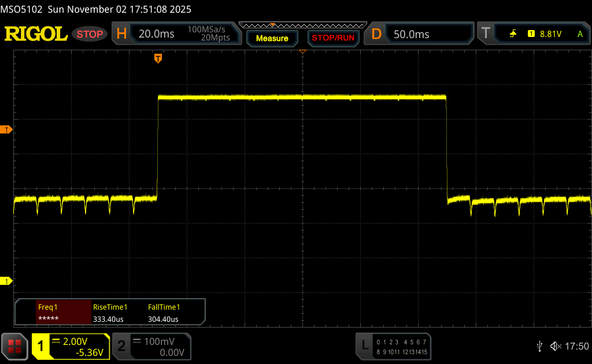Toggle acquisition with the STOP/RUN button
Screen dimensions: 592x364
coord(332,38)
